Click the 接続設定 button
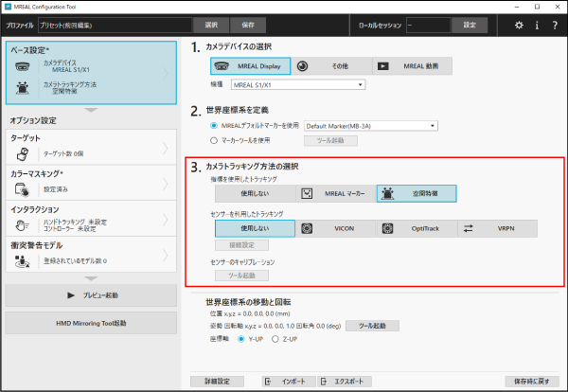The width and height of the screenshot is (568, 392). pos(241,245)
